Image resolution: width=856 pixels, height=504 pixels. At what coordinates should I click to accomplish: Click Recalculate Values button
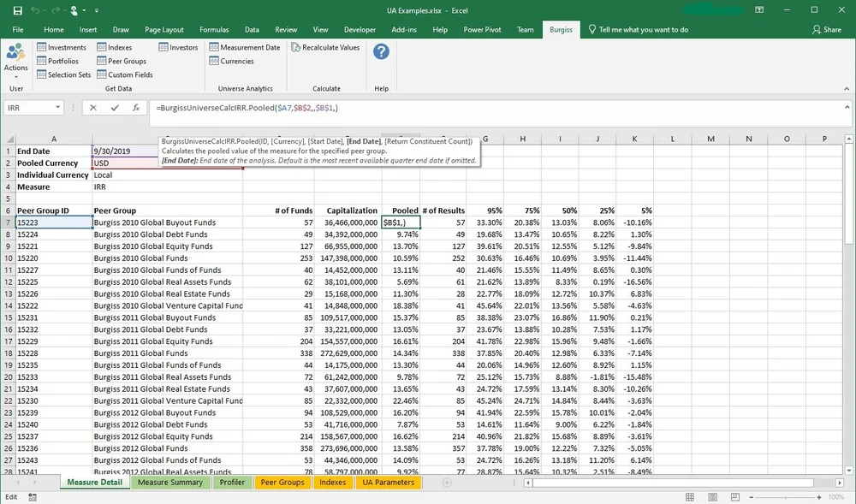[325, 47]
